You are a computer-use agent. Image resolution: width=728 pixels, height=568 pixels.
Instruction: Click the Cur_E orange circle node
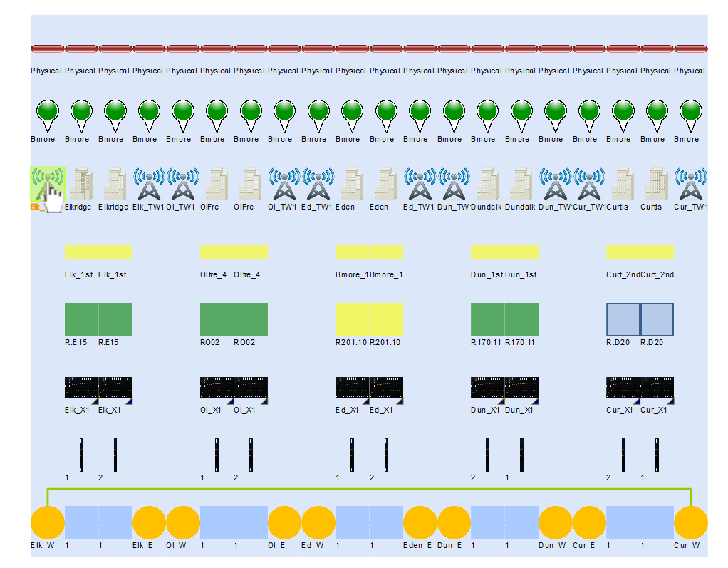588,523
